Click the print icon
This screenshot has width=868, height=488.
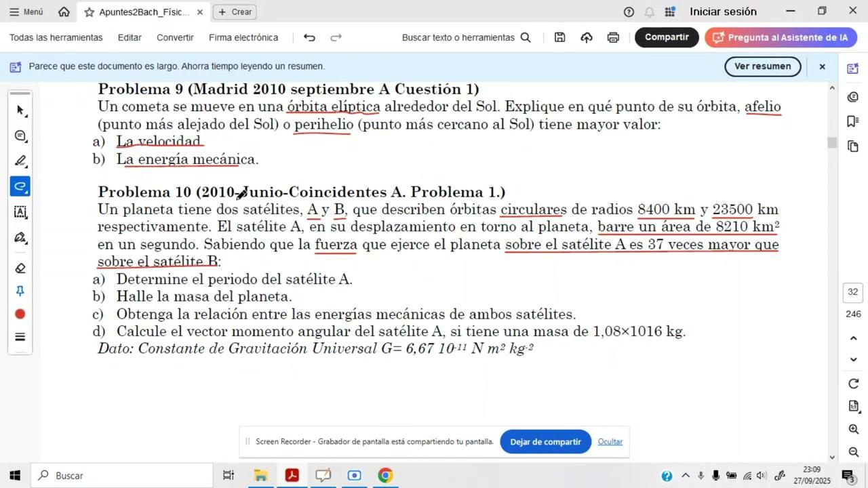pyautogui.click(x=613, y=37)
